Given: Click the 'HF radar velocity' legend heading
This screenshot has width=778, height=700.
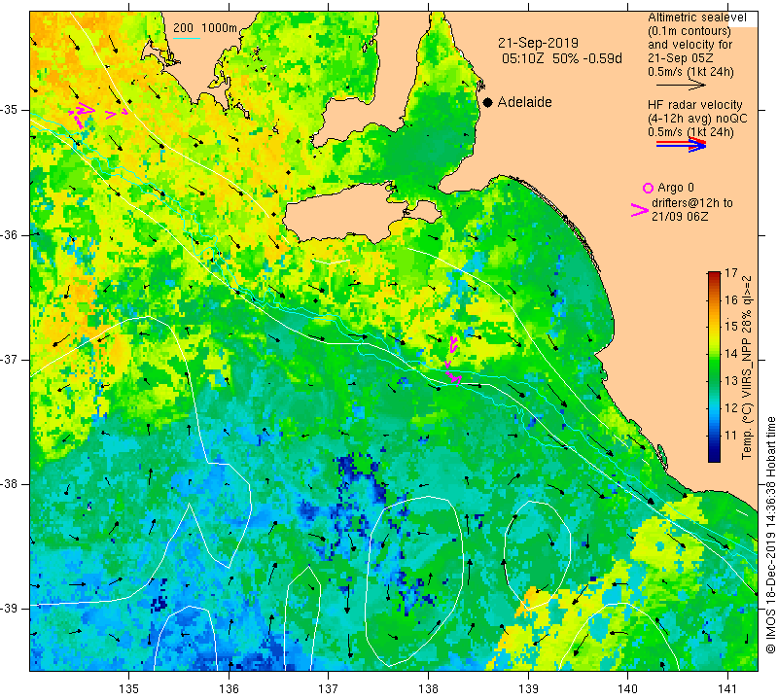Looking at the screenshot, I should [694, 105].
